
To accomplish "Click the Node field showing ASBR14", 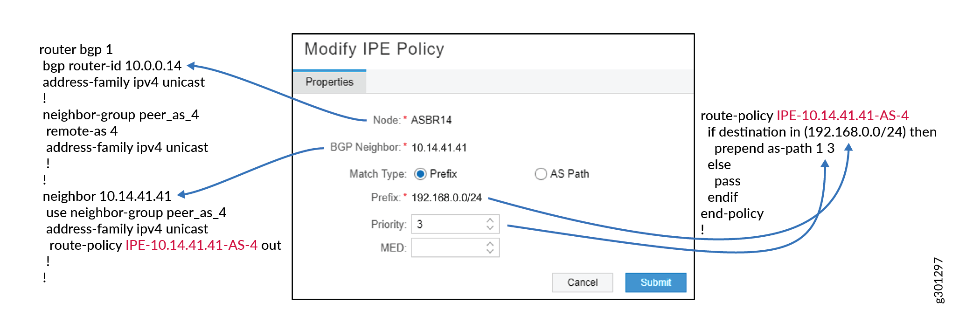I will [x=431, y=119].
